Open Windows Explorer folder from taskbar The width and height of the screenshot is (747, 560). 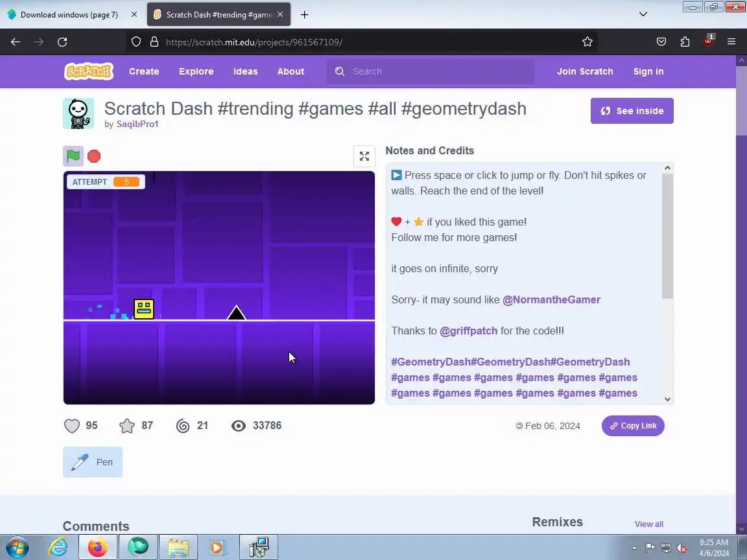click(178, 547)
